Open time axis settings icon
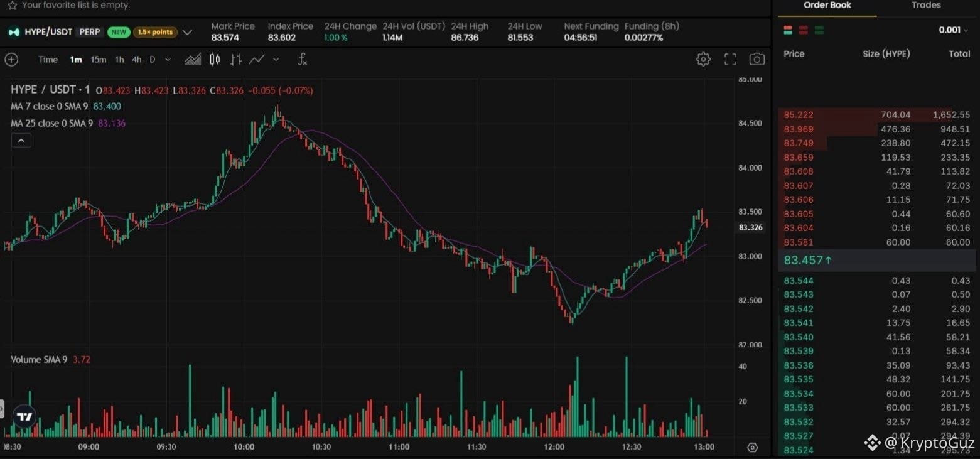Viewport: 980px width, 459px height. 752,448
